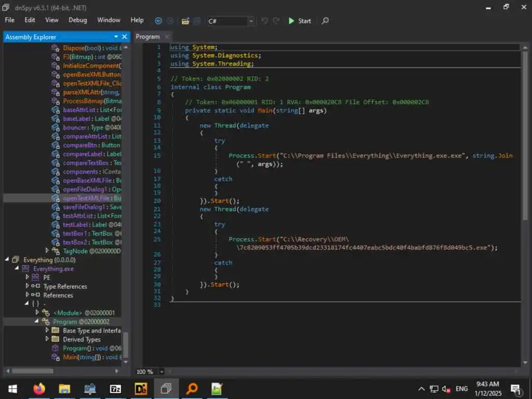Click the icon beside baseAttrList field

56,110
